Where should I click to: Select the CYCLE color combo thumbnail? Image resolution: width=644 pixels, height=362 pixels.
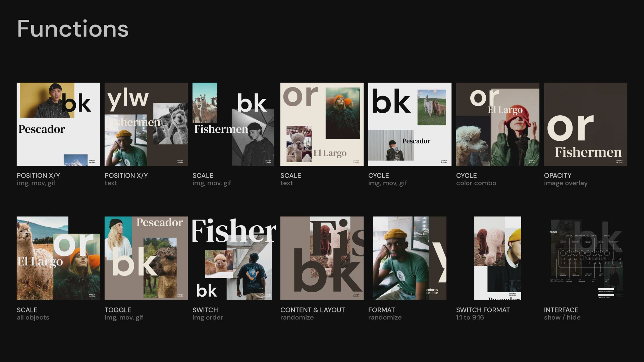tap(498, 124)
